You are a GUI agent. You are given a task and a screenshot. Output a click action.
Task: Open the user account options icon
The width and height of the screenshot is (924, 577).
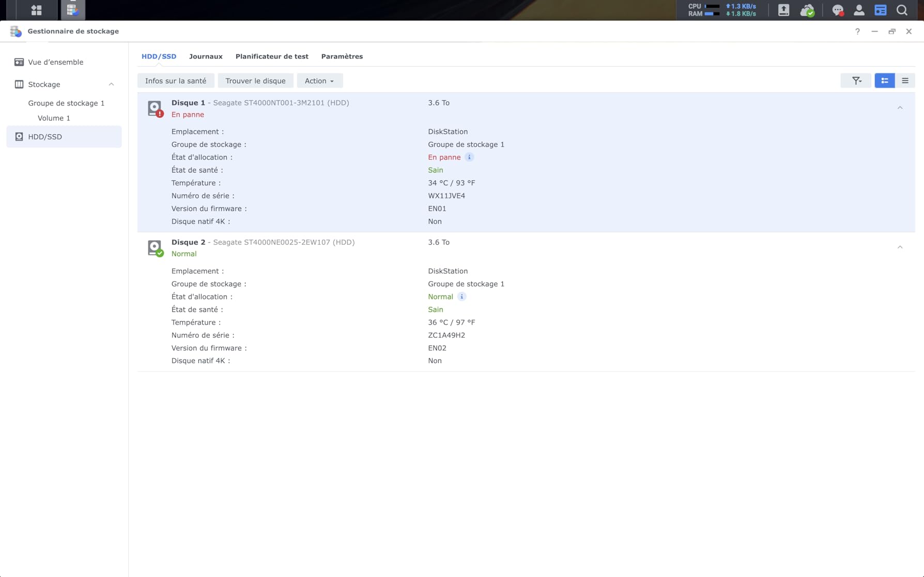(x=859, y=10)
